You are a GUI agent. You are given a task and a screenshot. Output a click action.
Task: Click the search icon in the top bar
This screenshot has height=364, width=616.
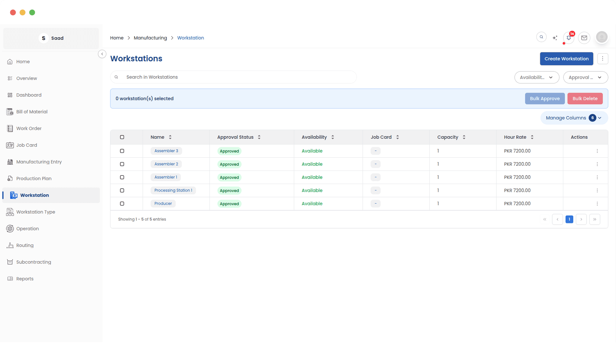click(x=541, y=37)
